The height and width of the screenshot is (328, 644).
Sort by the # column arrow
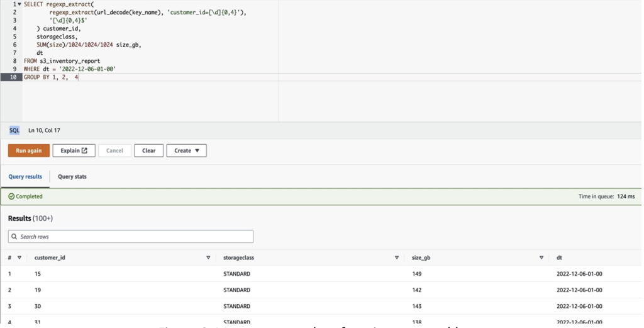[19, 257]
